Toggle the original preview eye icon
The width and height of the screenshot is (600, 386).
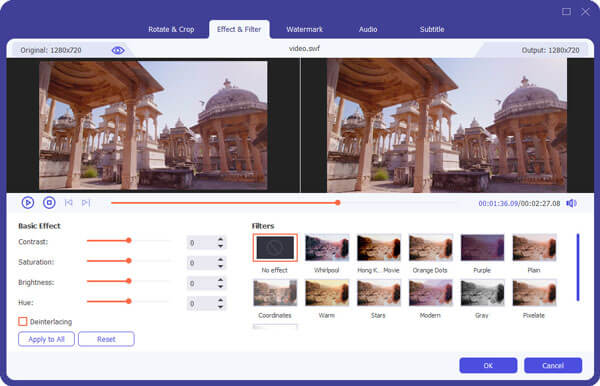(x=118, y=50)
